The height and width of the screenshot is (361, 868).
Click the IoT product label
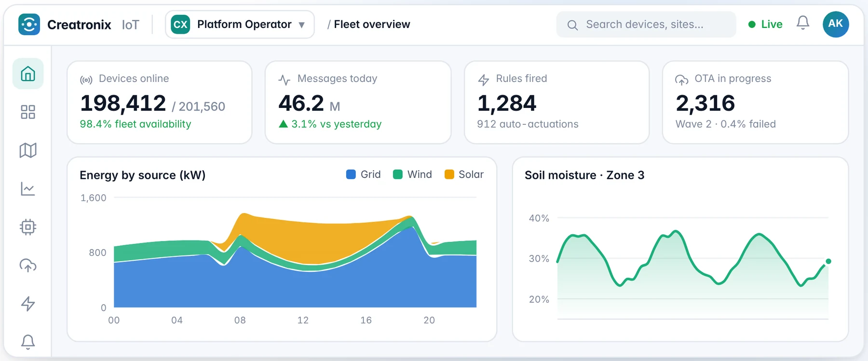[130, 25]
